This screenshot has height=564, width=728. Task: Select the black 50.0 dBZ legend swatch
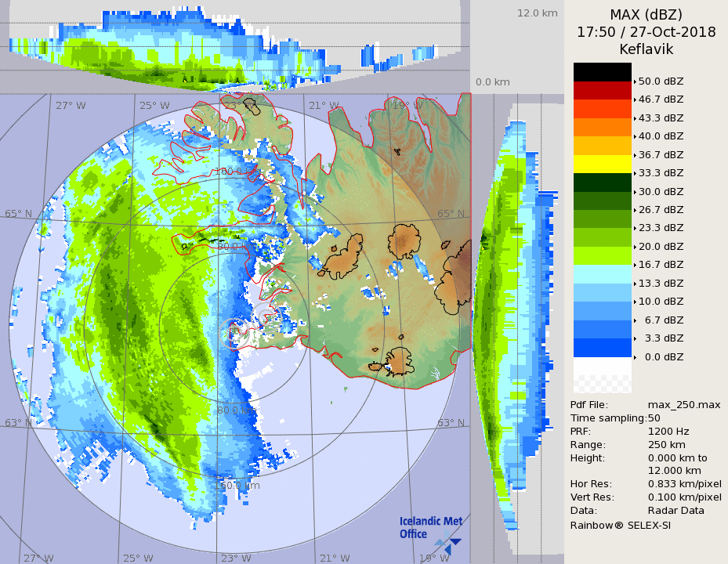click(602, 72)
